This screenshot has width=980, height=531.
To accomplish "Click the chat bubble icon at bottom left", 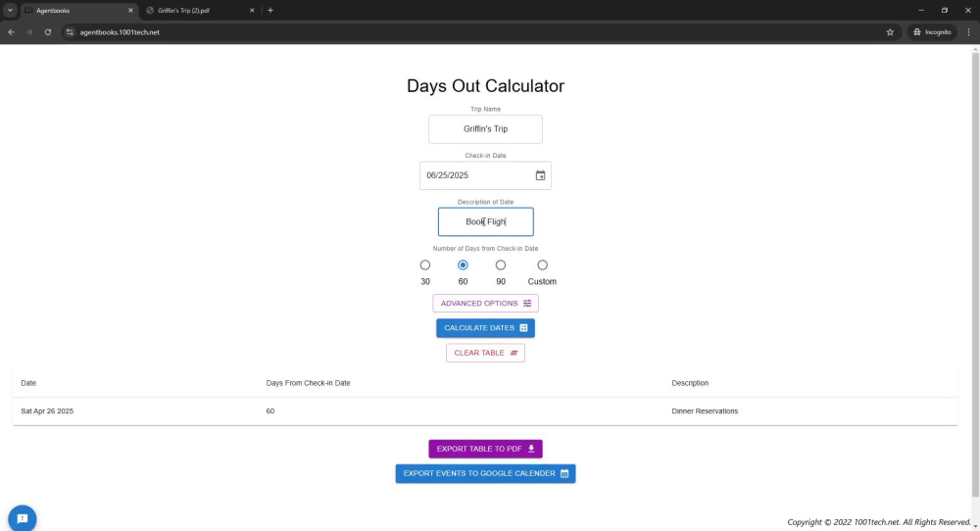I will tap(23, 518).
